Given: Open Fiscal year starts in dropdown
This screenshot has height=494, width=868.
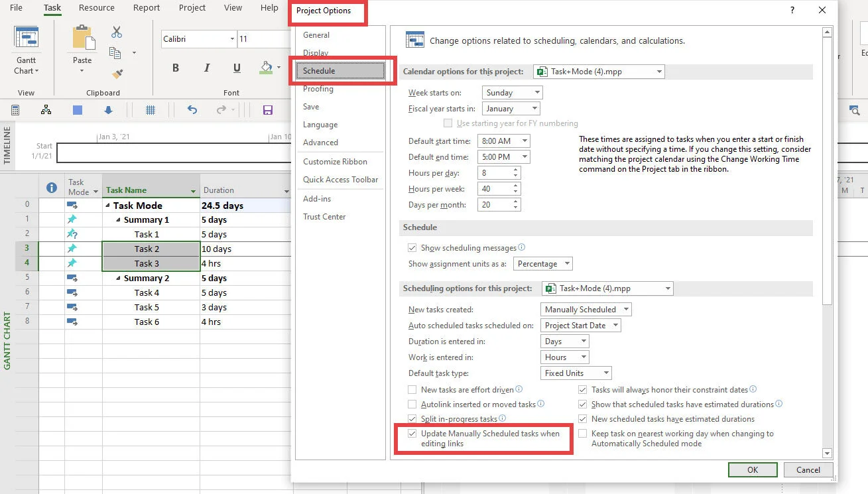Looking at the screenshot, I should point(511,109).
